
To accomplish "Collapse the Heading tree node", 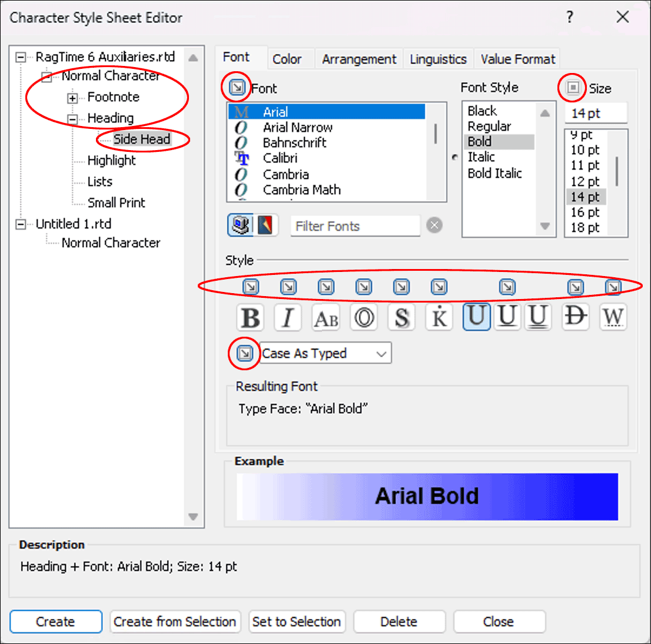I will click(72, 119).
